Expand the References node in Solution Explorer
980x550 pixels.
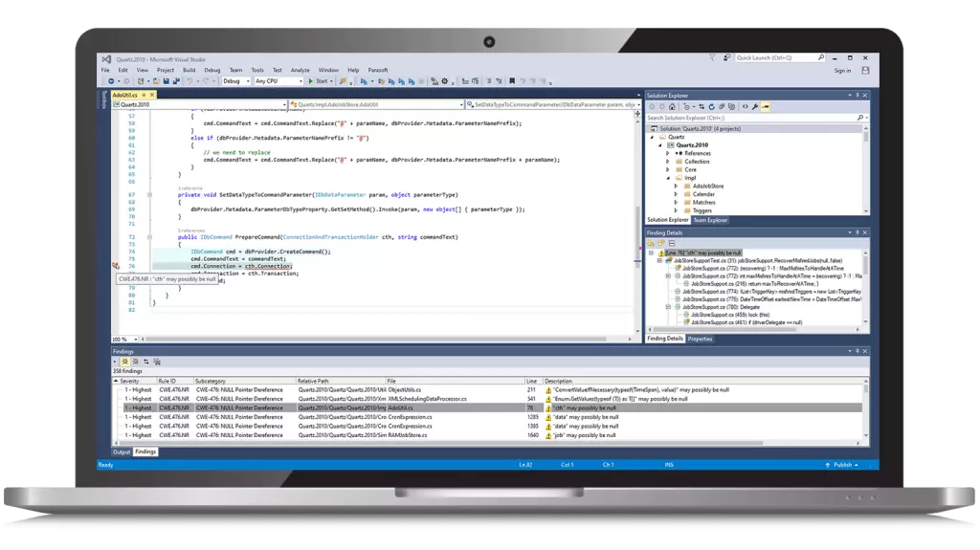pyautogui.click(x=676, y=153)
